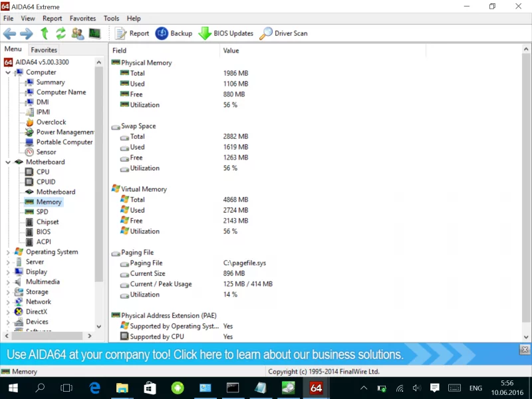The height and width of the screenshot is (399, 532).
Task: Open File Explorer from the taskbar
Action: (122, 388)
